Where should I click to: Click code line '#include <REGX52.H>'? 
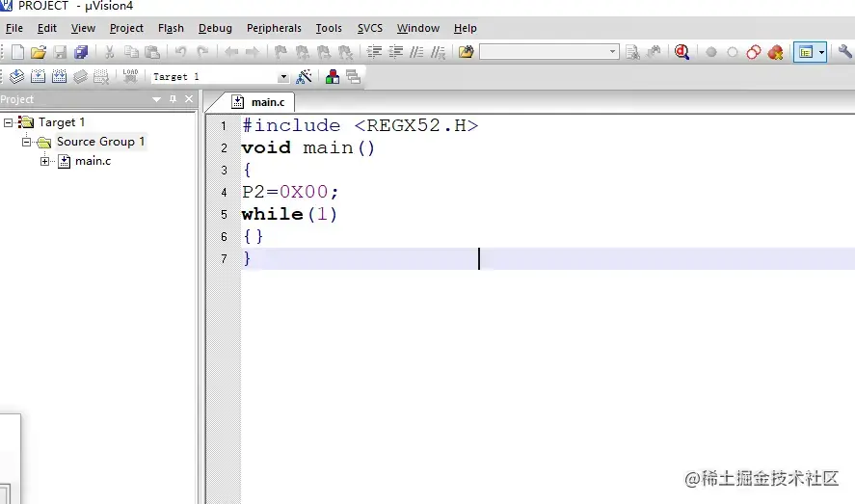point(360,126)
